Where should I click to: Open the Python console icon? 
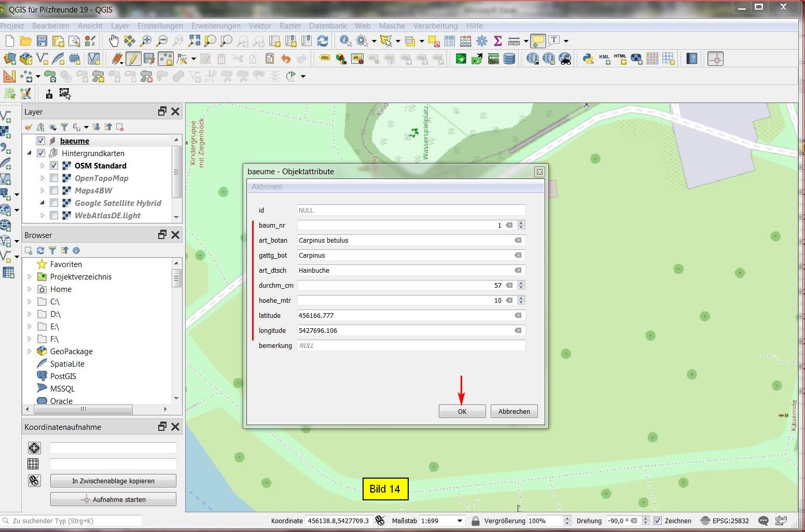coord(588,59)
